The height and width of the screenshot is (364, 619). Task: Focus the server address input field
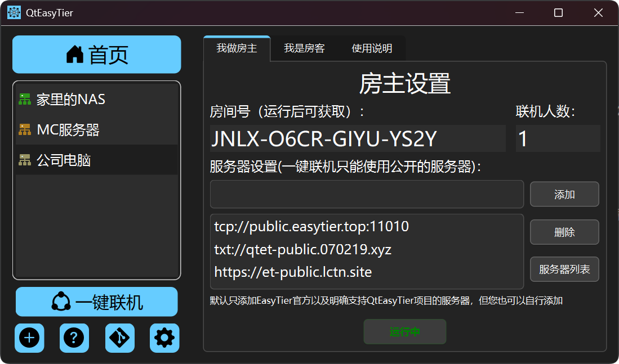(367, 194)
